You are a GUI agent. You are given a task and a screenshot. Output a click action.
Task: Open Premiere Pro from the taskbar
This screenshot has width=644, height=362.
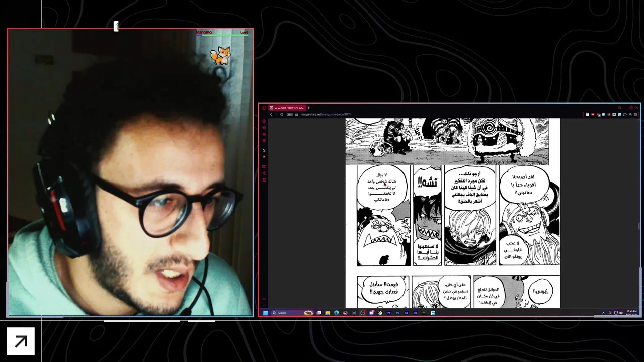(389, 313)
